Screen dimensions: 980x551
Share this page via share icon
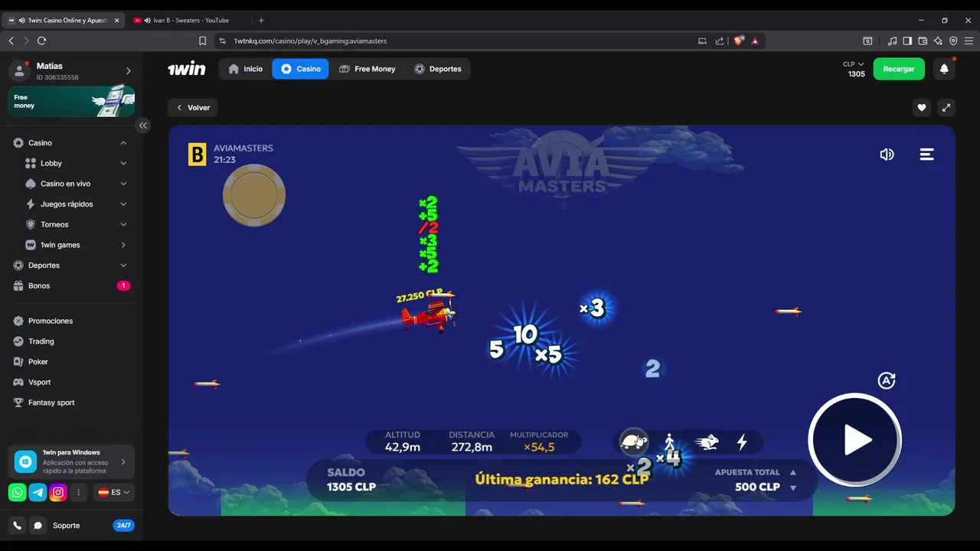tap(720, 41)
